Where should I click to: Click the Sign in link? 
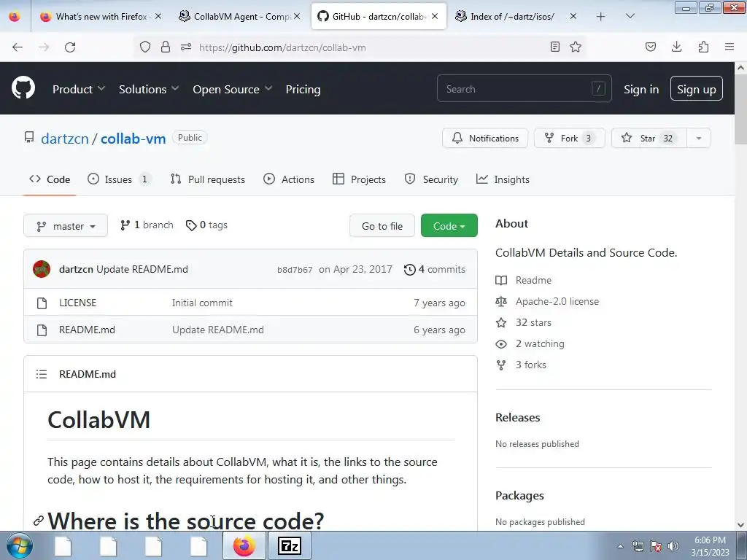click(x=641, y=89)
